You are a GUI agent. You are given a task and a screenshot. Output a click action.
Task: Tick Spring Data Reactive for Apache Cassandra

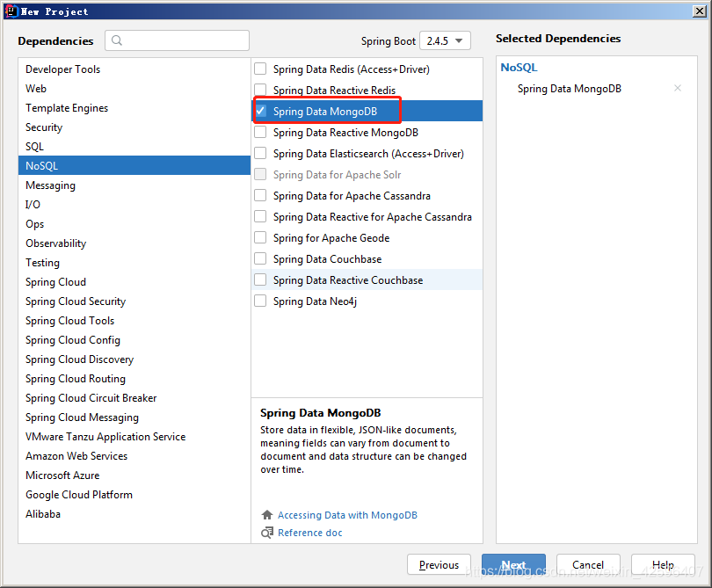260,216
